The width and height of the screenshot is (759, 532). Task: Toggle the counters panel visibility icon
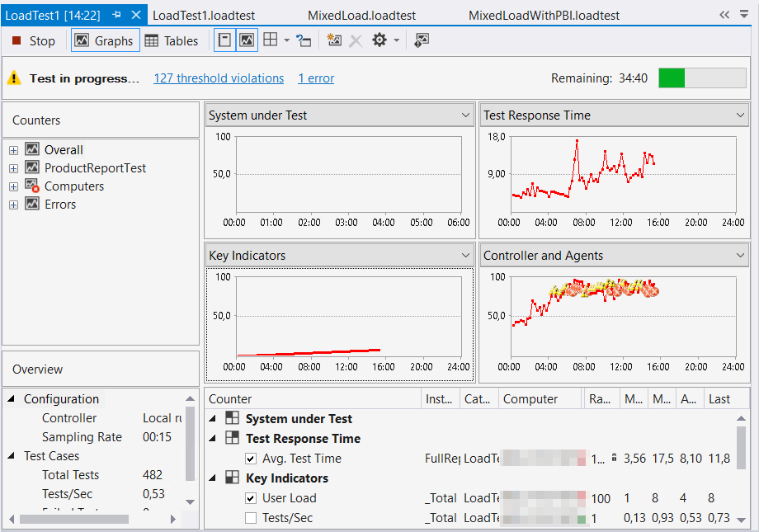(x=224, y=40)
